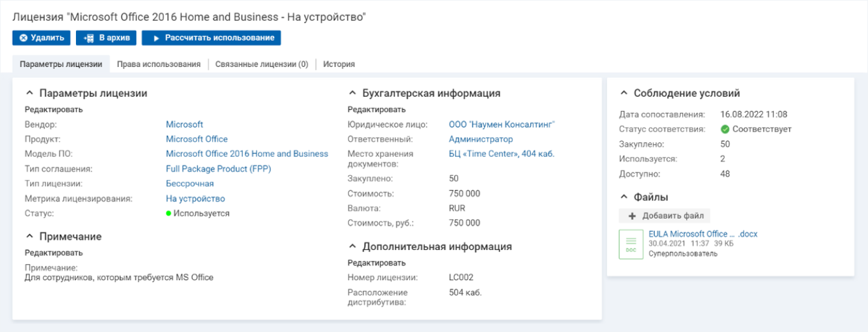Collapse the Параметры лицензии section
This screenshot has height=332, width=868.
pyautogui.click(x=29, y=94)
